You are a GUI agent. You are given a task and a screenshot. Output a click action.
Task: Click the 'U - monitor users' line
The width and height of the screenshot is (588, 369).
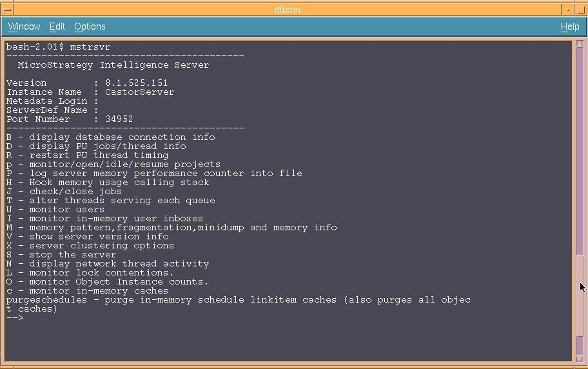coord(55,209)
